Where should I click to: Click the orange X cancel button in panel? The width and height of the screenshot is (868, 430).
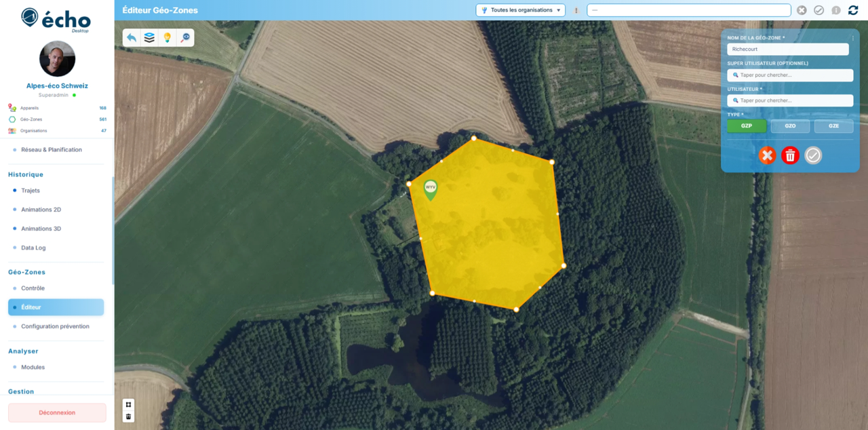[x=767, y=155]
